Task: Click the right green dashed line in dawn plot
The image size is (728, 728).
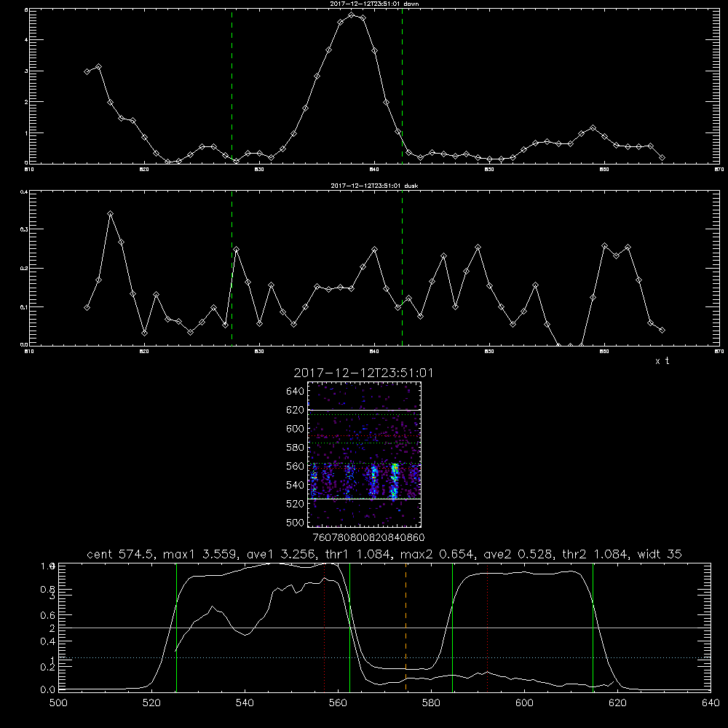Action: 402,86
